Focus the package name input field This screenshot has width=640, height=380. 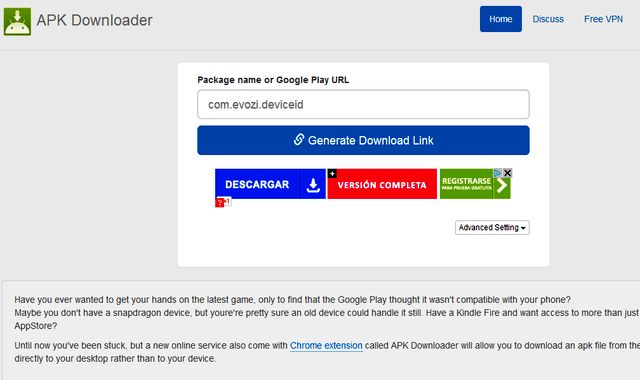363,104
